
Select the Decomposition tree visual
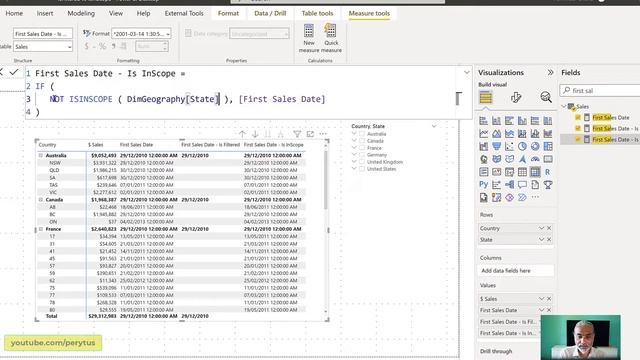tap(509, 184)
